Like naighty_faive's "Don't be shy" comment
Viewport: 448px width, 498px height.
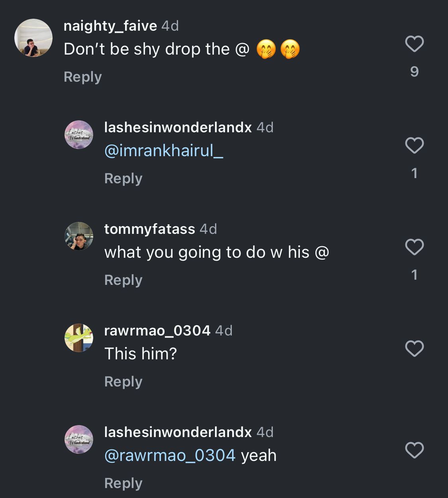coord(414,44)
